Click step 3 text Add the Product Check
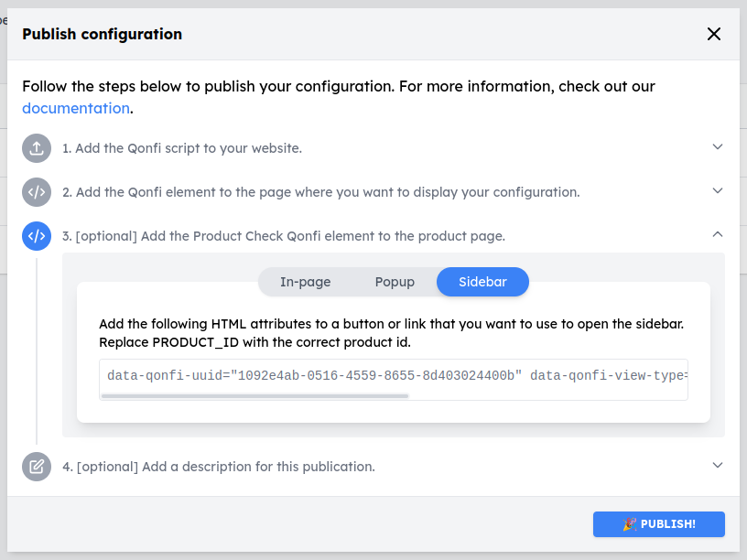 [284, 236]
